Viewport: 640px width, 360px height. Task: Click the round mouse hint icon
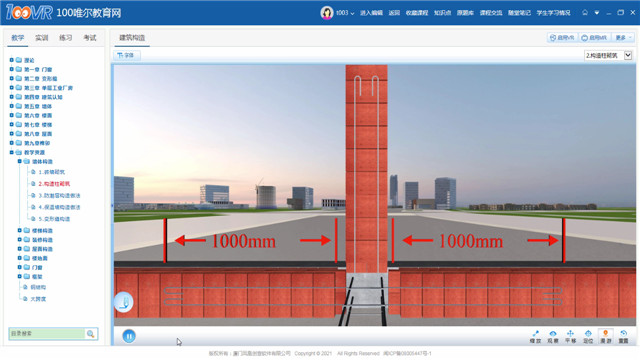coord(124,302)
